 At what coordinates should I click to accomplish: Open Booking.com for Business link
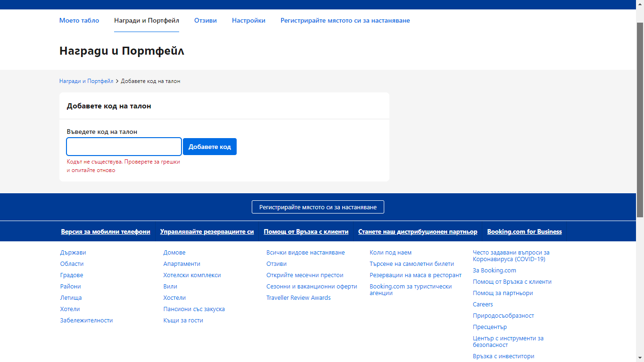[524, 231]
